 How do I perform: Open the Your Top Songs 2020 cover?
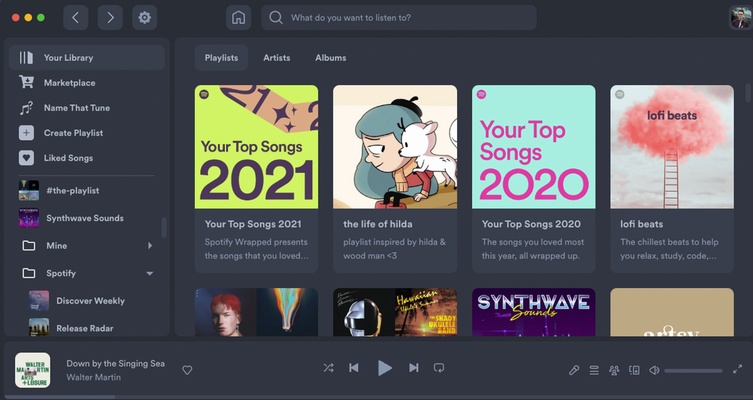pyautogui.click(x=534, y=147)
